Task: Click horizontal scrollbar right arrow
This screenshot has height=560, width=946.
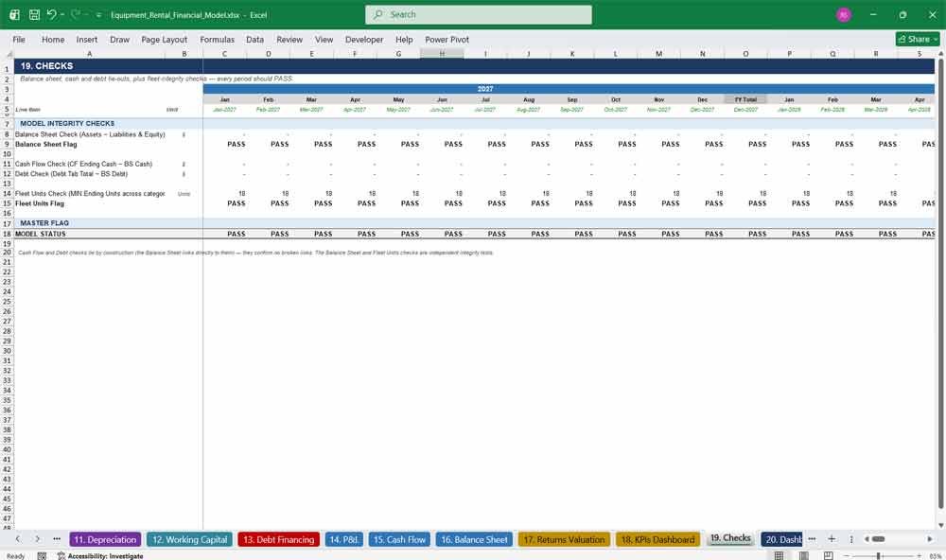Action: coord(930,539)
